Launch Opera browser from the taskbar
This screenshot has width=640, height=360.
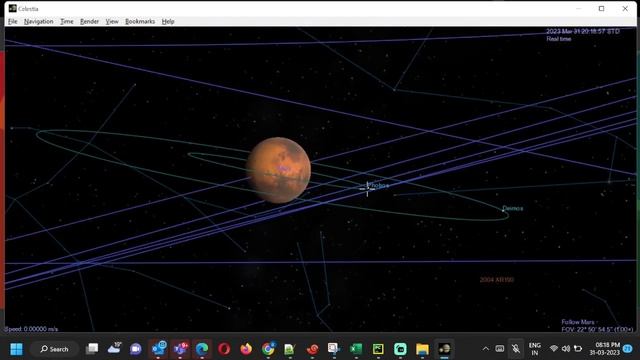tap(224, 349)
